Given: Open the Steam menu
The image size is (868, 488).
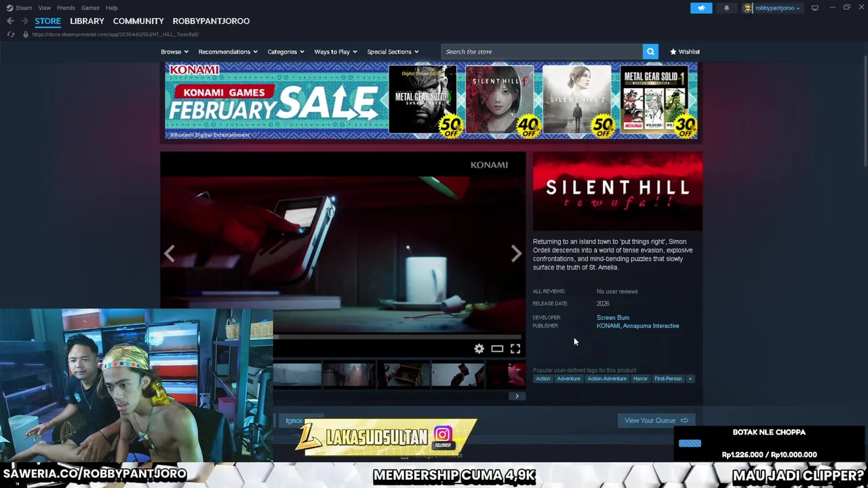Looking at the screenshot, I should pos(24,7).
